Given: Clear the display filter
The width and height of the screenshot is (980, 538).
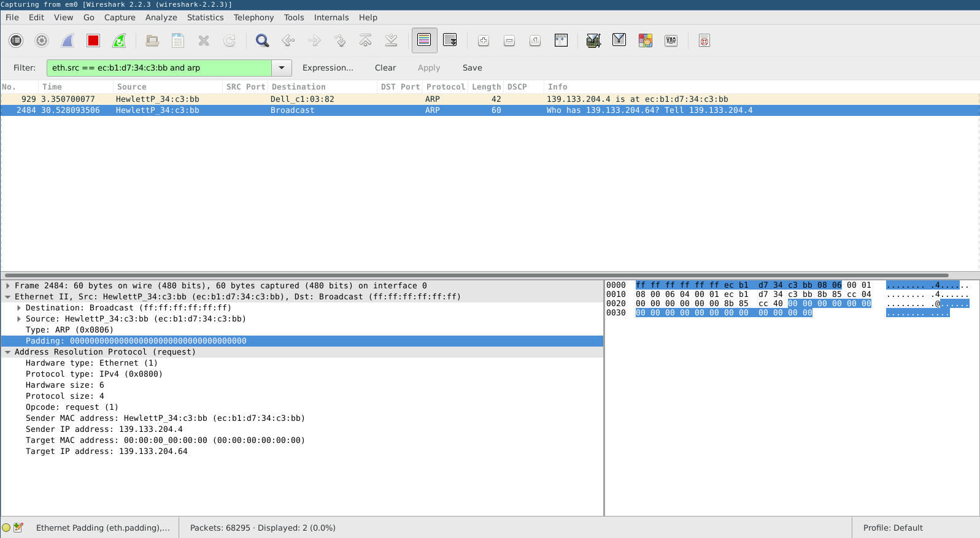Looking at the screenshot, I should [385, 68].
